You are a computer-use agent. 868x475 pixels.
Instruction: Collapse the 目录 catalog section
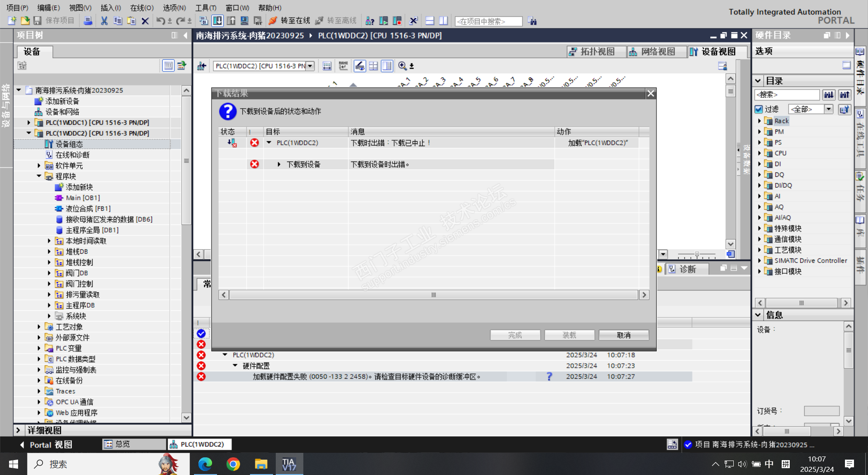click(x=758, y=81)
